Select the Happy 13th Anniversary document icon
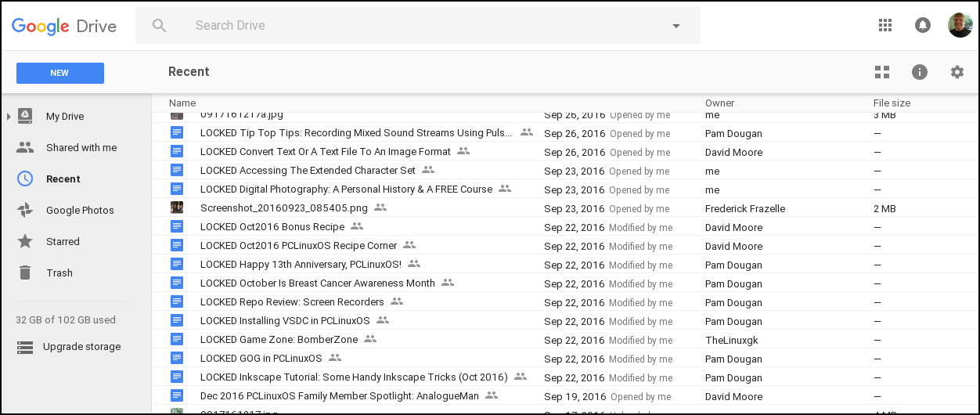Viewport: 980px width, 415px height. click(177, 265)
